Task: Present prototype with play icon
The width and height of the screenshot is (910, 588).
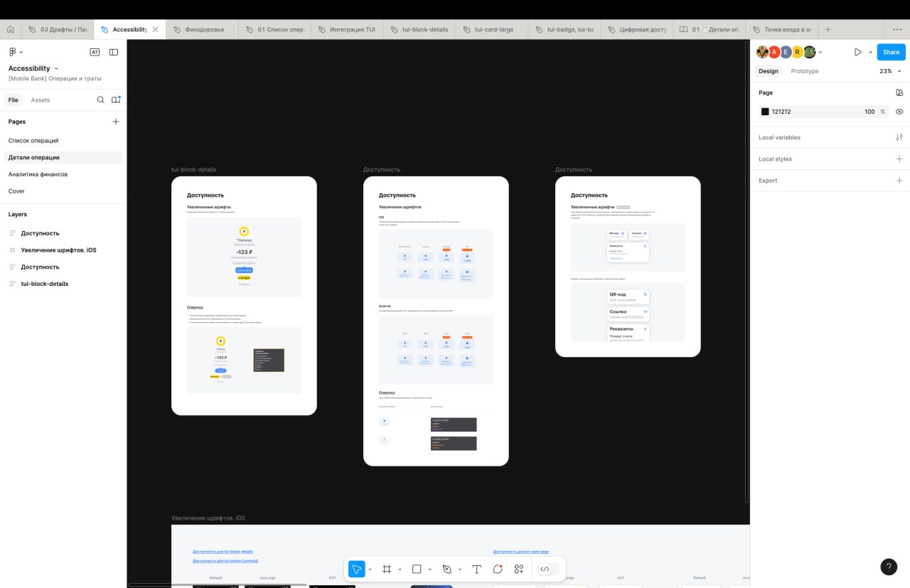Action: pos(858,52)
